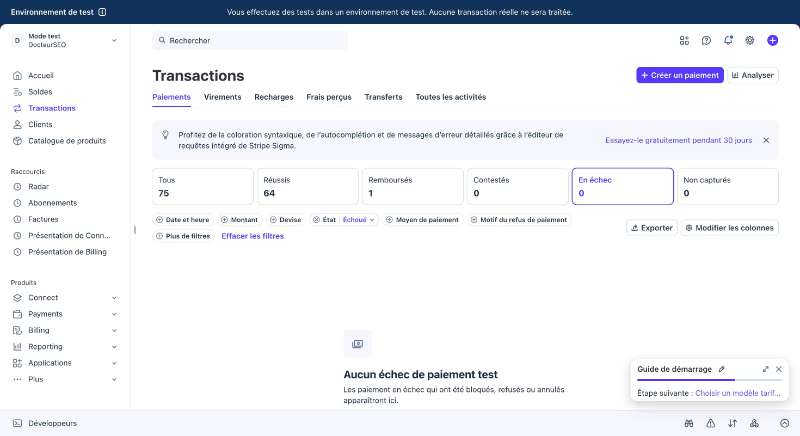This screenshot has height=436, width=800.
Task: Expand the Reporting menu chevron
Action: click(114, 347)
